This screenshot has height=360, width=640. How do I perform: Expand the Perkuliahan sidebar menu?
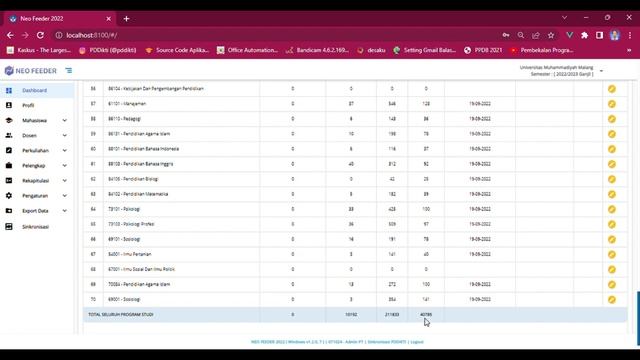click(37, 151)
